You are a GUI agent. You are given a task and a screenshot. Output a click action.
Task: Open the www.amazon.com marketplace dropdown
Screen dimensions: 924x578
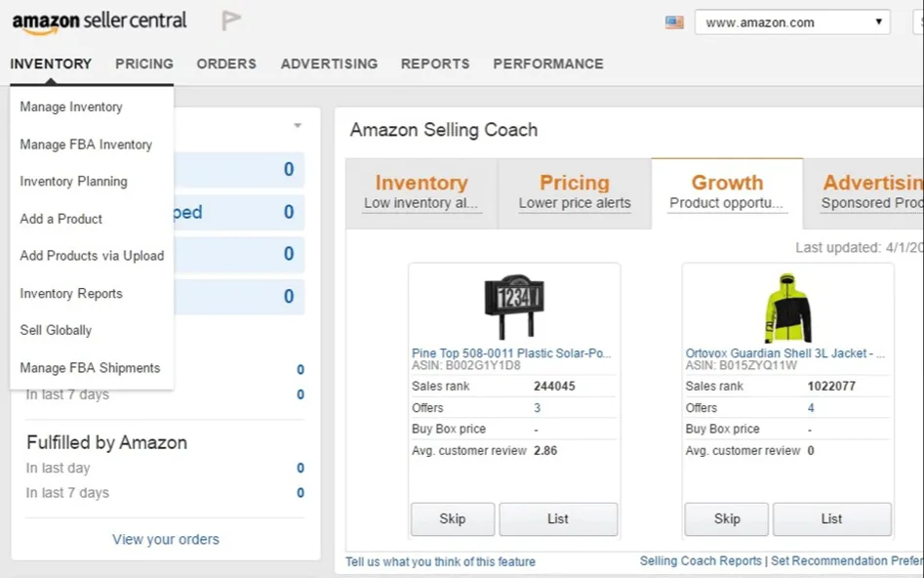coord(792,22)
